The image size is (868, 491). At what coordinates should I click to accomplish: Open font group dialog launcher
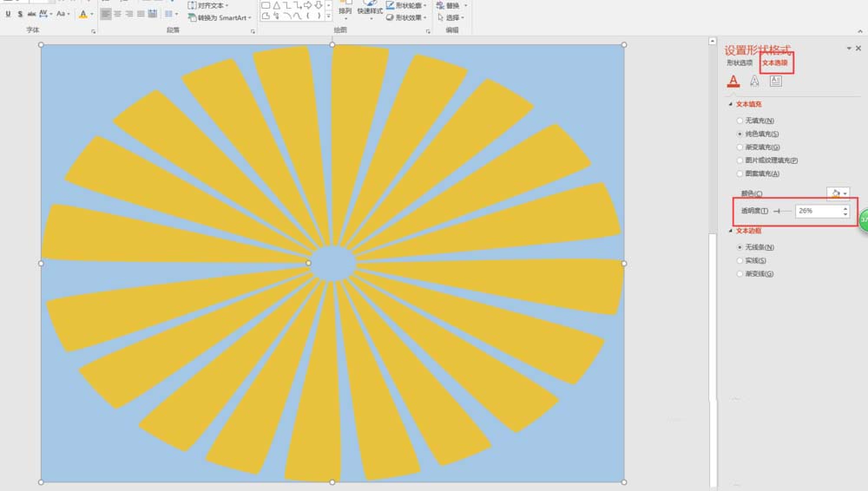coord(94,31)
